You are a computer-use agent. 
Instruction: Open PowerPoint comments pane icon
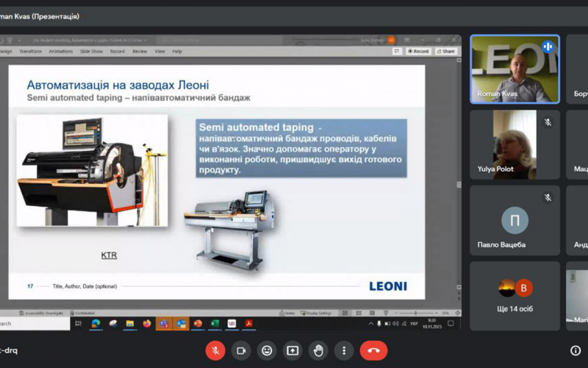click(x=397, y=52)
